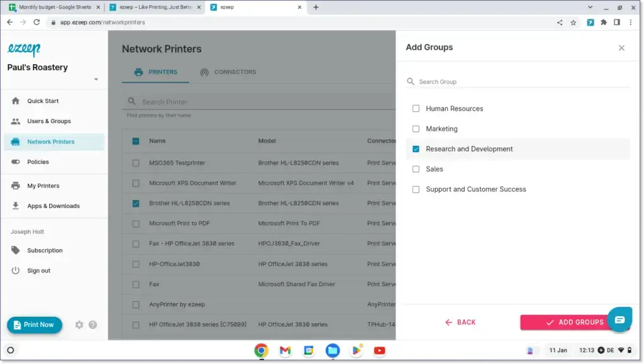This screenshot has width=644, height=364.
Task: Open settings via the gear next to Print Now
Action: (79, 324)
